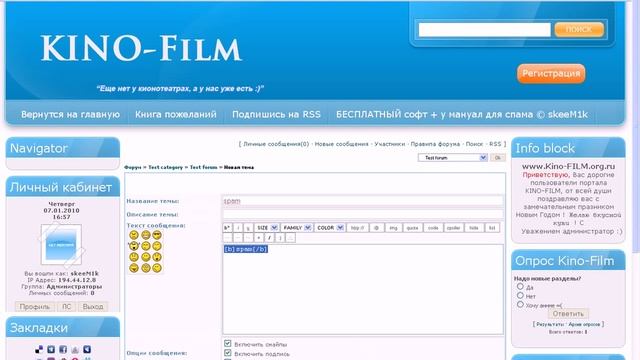
Task: Insert the crying smiley with open mouth
Action: point(133,246)
